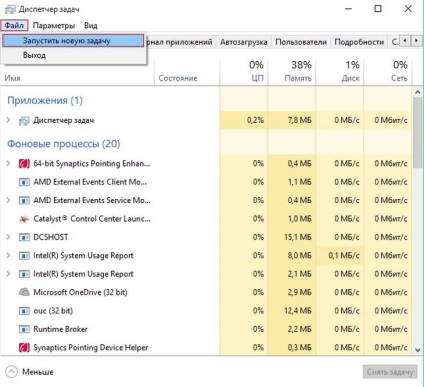Click the 12,4 МБ memory value
424x387 pixels.
298,311
